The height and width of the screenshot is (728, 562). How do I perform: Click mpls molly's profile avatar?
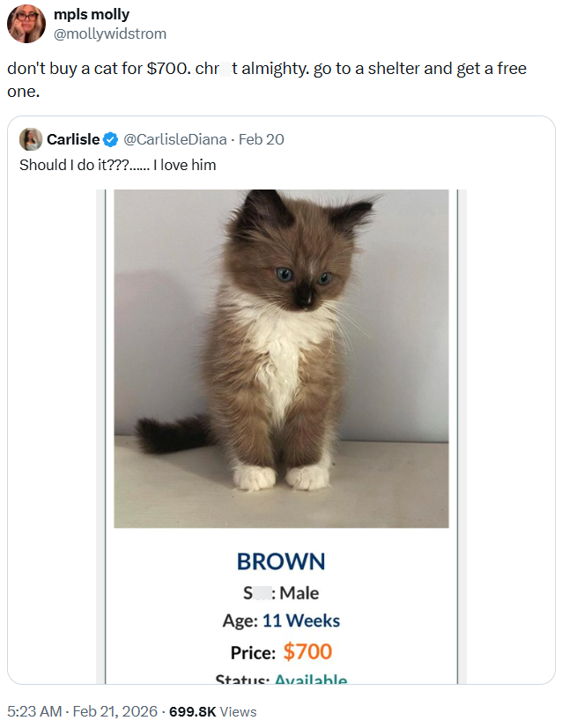26,23
